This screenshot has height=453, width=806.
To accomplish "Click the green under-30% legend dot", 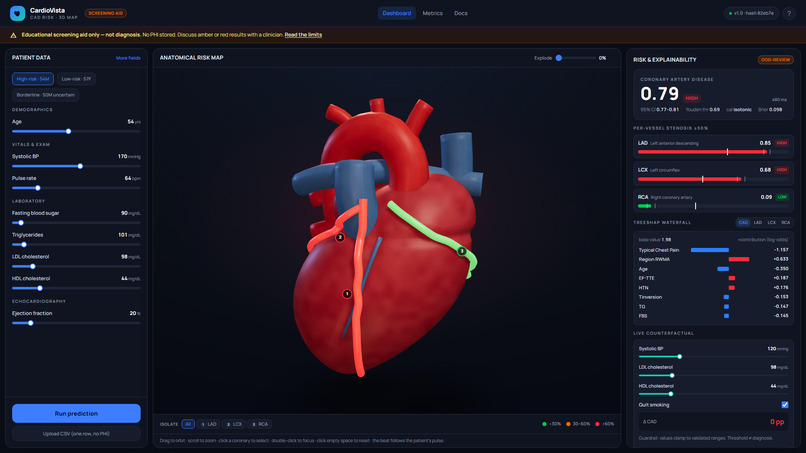I will (544, 424).
